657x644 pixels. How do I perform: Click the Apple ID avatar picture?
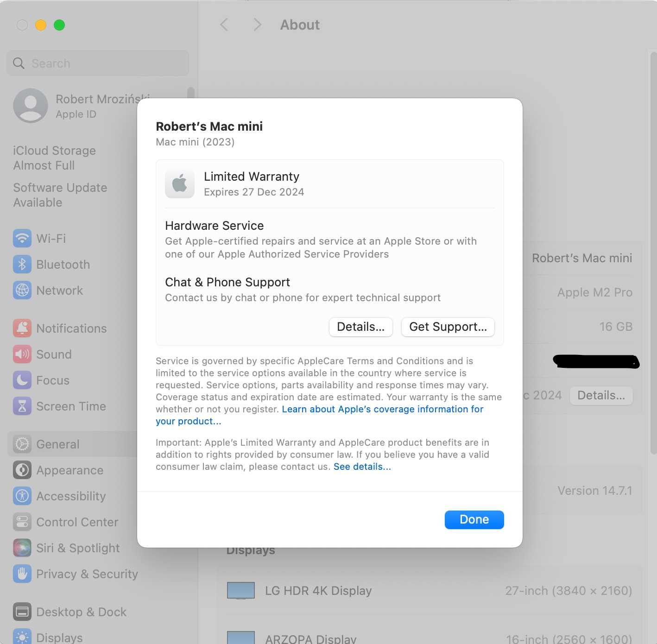click(x=31, y=106)
